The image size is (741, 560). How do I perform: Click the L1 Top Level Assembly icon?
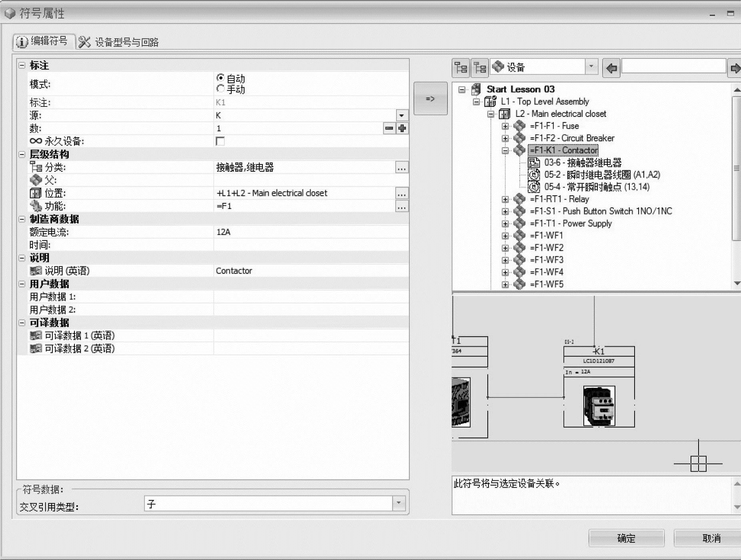pos(490,102)
